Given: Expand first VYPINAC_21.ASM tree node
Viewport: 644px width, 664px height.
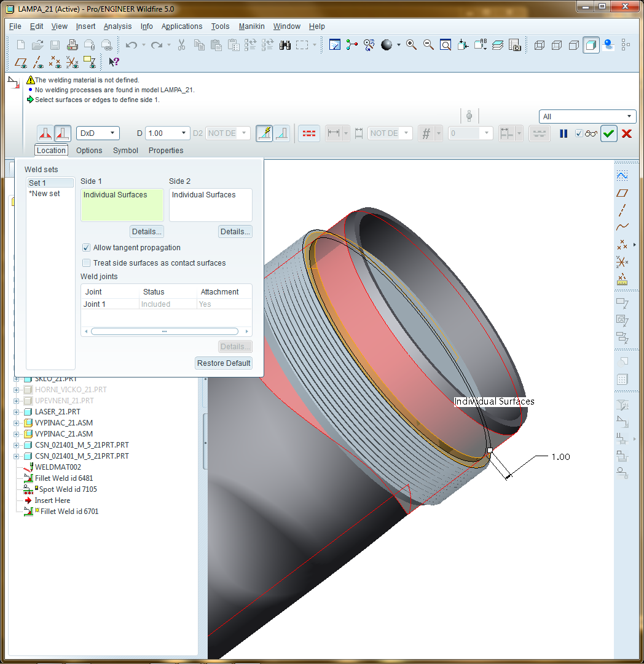Looking at the screenshot, I should coord(16,423).
